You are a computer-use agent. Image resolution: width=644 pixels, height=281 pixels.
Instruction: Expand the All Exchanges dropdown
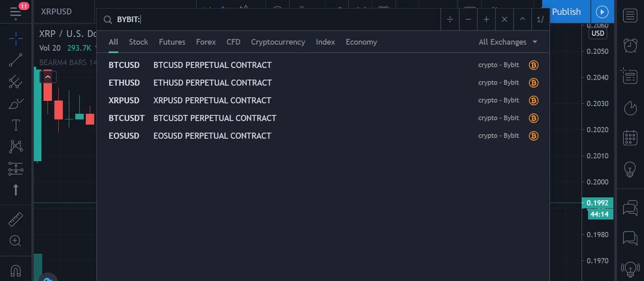(508, 42)
